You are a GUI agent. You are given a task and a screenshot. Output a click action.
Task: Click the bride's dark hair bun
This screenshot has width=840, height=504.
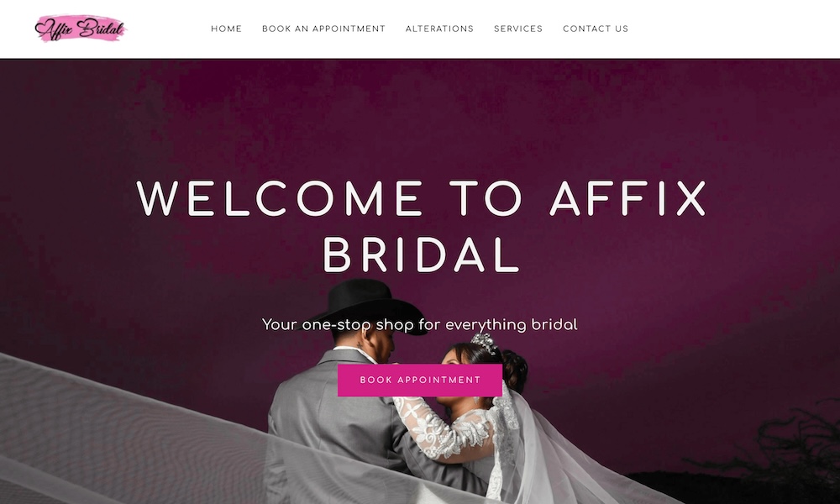pos(514,370)
